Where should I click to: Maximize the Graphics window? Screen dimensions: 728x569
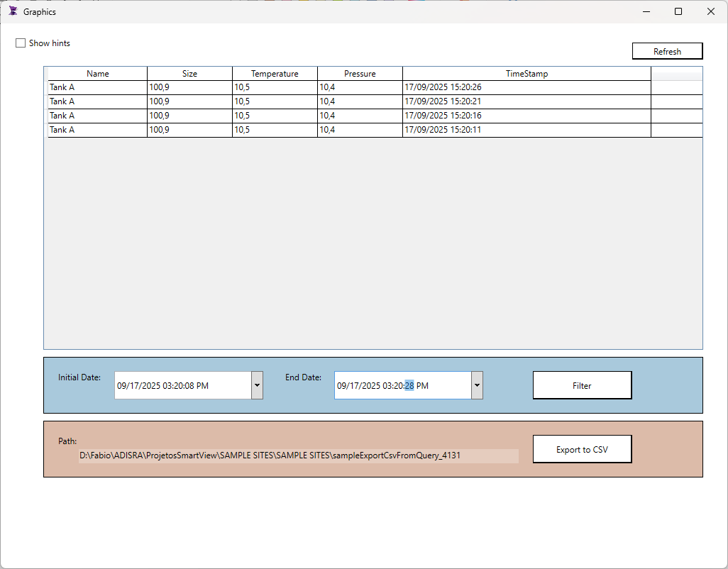click(x=678, y=11)
